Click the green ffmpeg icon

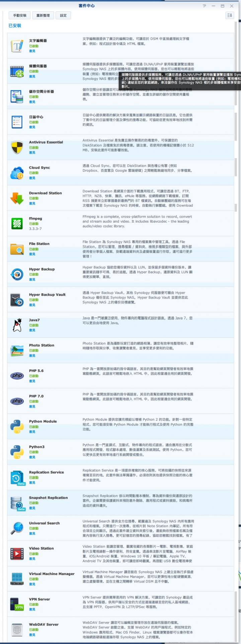pyautogui.click(x=17, y=224)
